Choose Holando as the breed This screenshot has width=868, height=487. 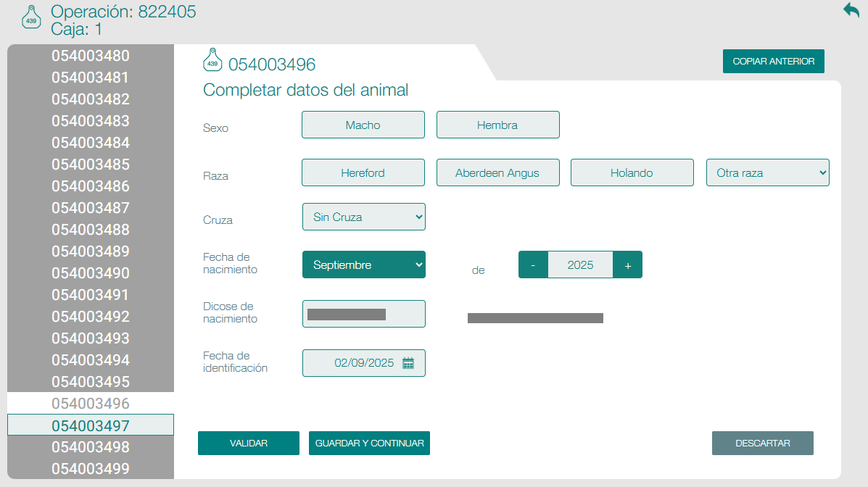click(x=632, y=172)
